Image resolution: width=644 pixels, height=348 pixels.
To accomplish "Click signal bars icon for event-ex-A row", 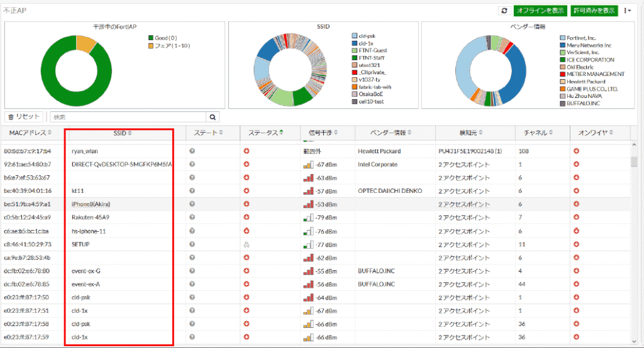I will tap(308, 285).
